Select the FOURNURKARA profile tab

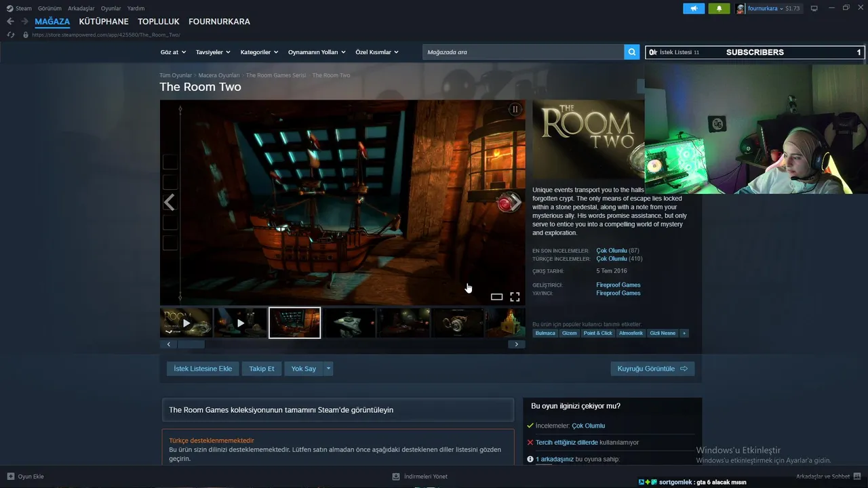pos(219,22)
